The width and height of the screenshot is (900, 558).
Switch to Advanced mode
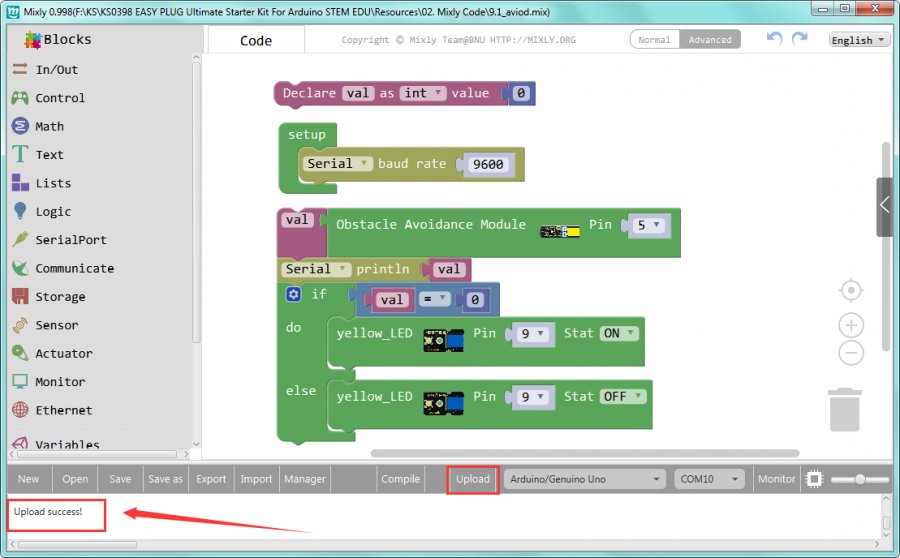710,40
